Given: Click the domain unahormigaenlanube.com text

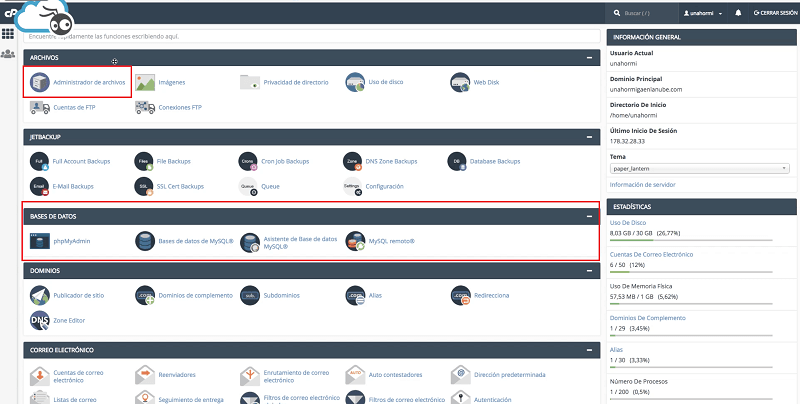Looking at the screenshot, I should coord(645,90).
